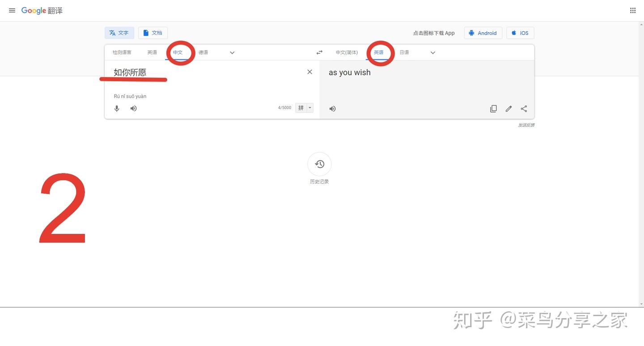The width and height of the screenshot is (644, 346).
Task: Download the iOS app
Action: coord(520,33)
